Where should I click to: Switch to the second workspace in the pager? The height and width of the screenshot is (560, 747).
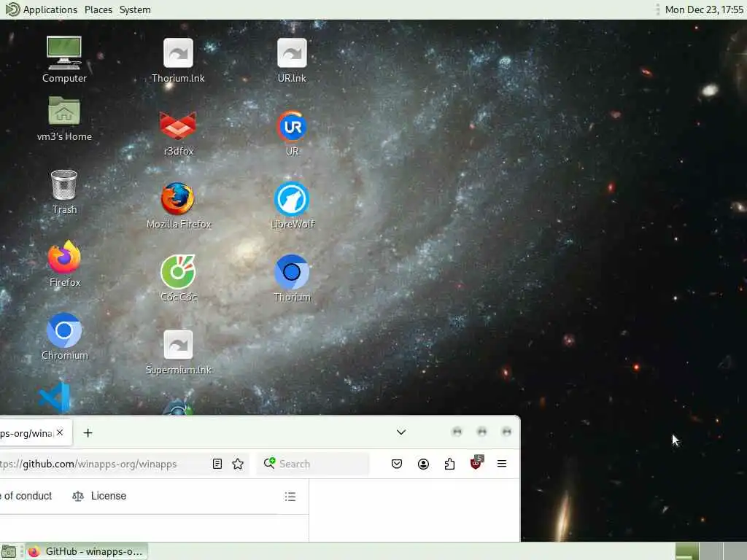(x=711, y=551)
